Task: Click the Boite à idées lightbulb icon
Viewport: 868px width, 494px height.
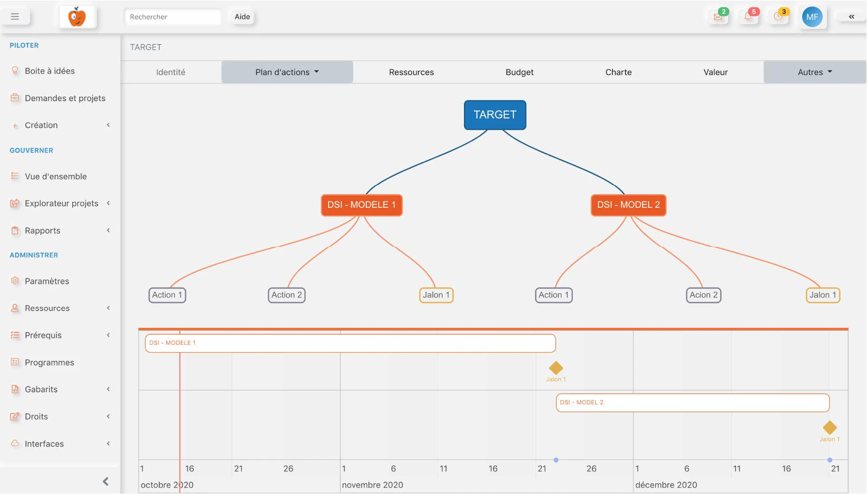Action: (x=15, y=71)
